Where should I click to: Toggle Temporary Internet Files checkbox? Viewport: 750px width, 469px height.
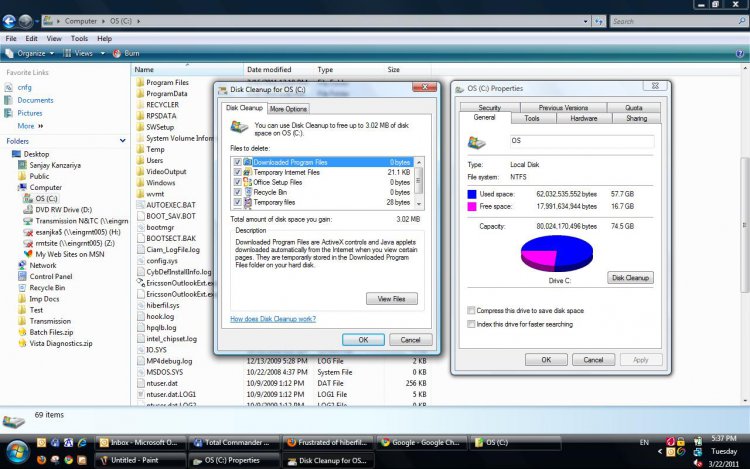(x=237, y=172)
